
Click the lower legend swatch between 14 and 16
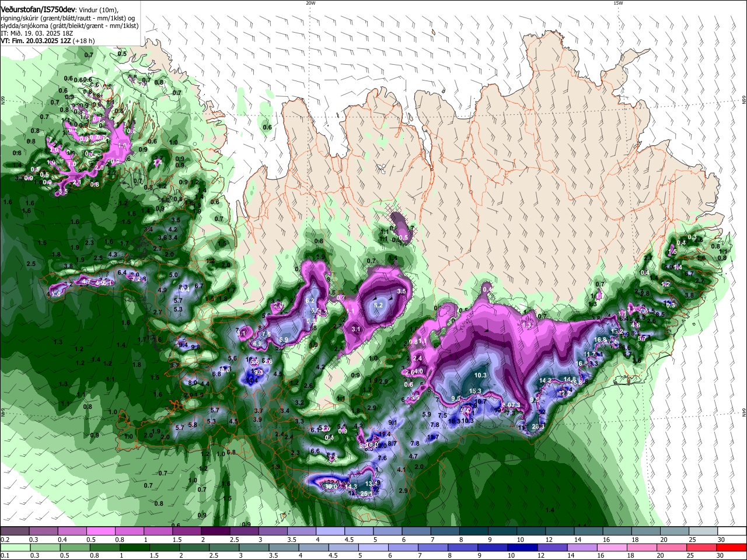coord(582,548)
